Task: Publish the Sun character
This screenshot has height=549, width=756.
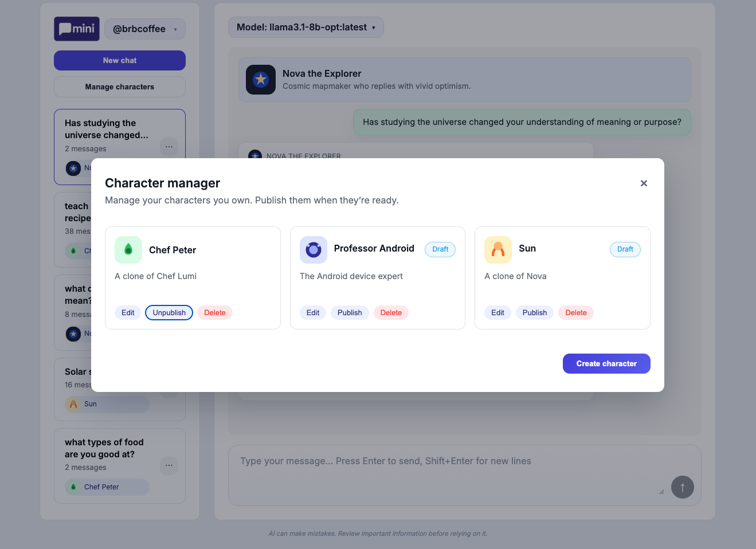Action: tap(534, 312)
